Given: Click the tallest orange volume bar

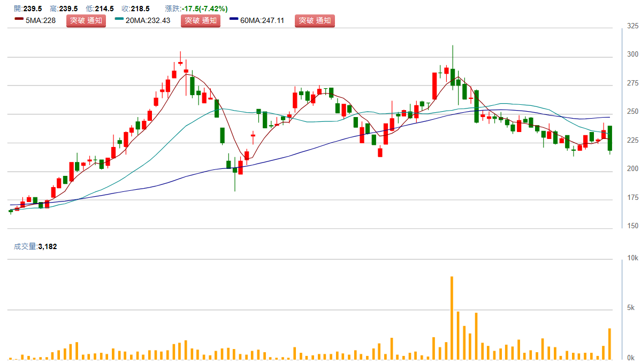Looking at the screenshot, I should pos(452,318).
